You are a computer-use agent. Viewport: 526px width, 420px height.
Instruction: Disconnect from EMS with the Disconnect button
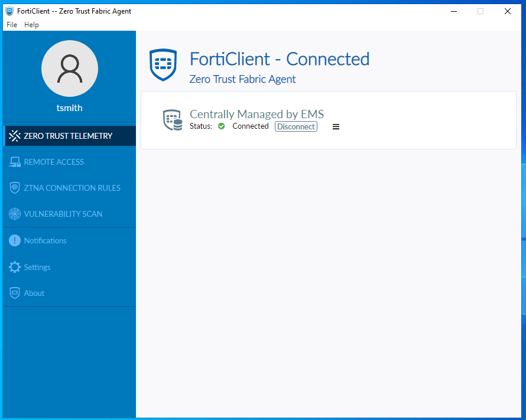tap(296, 126)
